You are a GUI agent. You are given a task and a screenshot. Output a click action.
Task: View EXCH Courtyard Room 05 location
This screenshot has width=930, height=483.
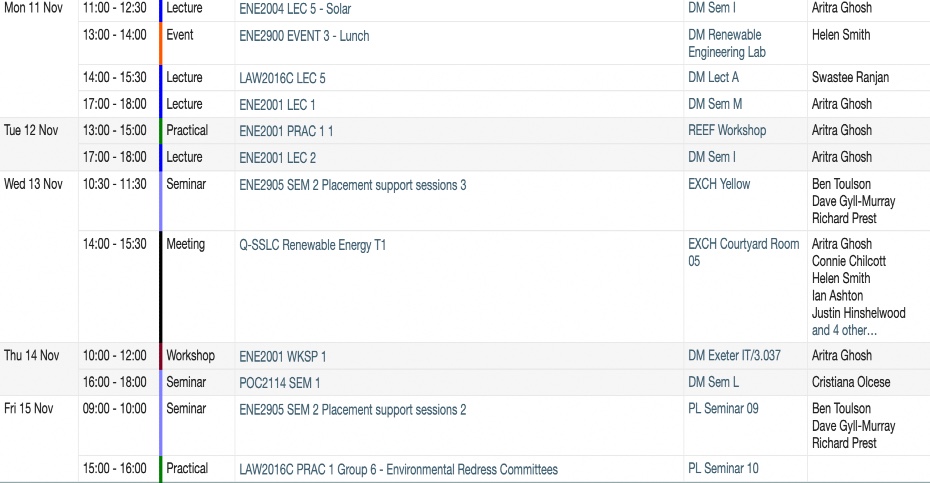tap(743, 252)
